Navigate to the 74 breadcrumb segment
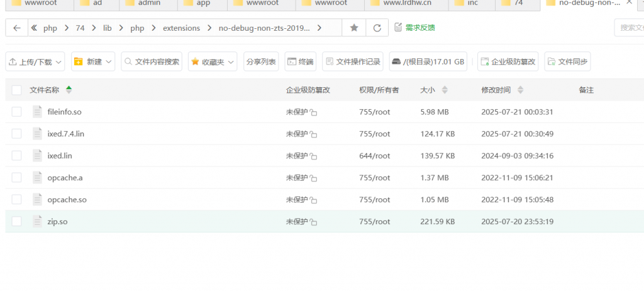 [80, 28]
